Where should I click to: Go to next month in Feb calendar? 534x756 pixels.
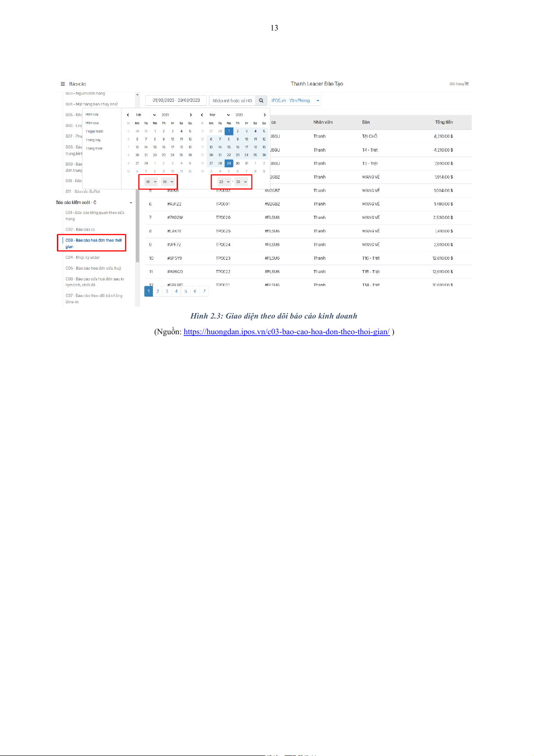tap(191, 115)
